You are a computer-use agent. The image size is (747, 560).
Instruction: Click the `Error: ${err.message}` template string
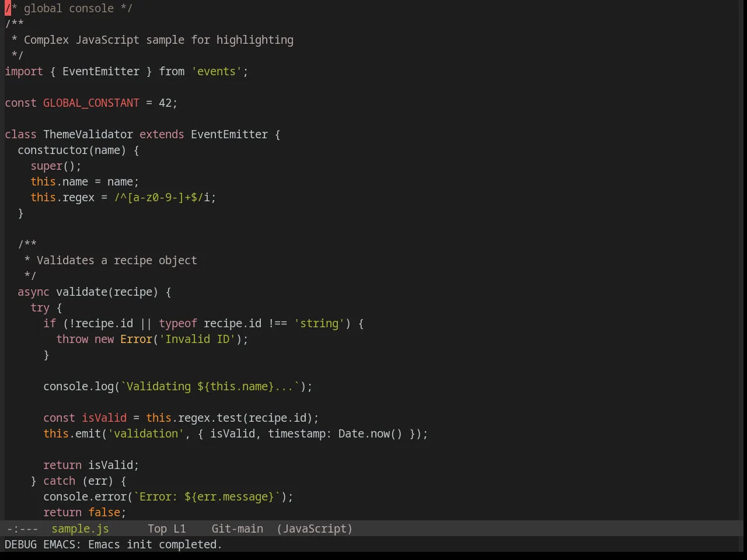tap(207, 496)
